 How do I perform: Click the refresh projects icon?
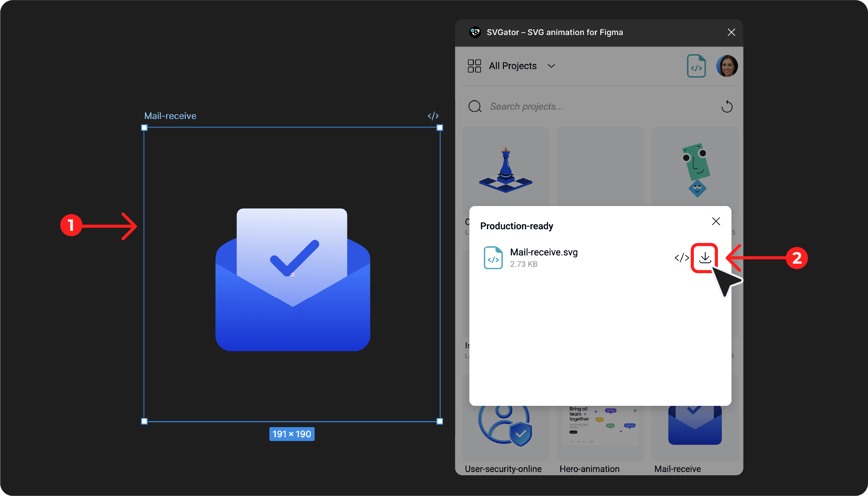coord(727,107)
